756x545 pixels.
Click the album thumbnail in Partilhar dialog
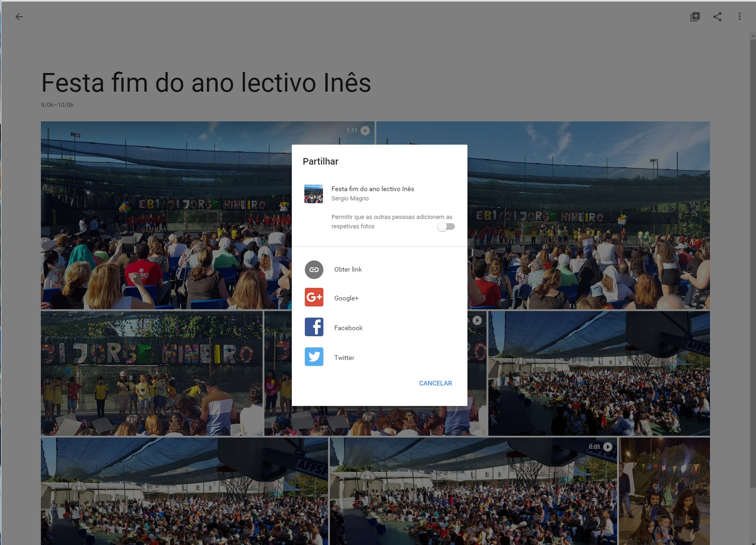tap(314, 194)
